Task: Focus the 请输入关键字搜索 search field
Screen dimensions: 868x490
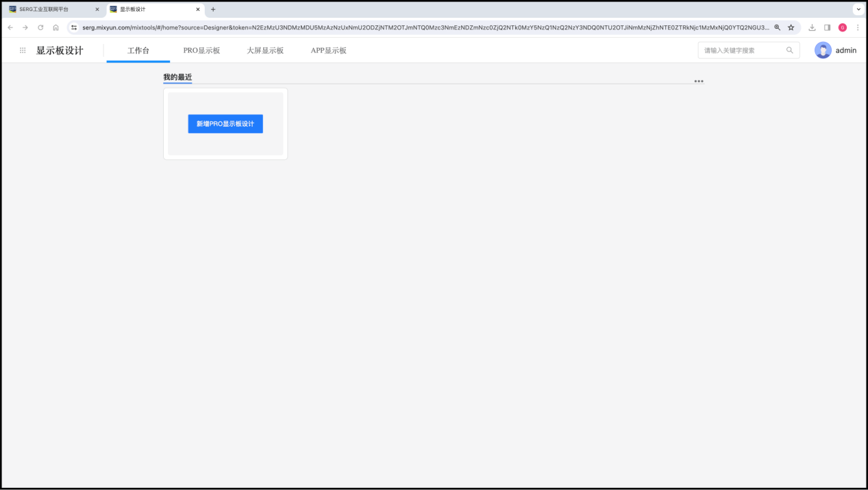Action: [x=742, y=50]
